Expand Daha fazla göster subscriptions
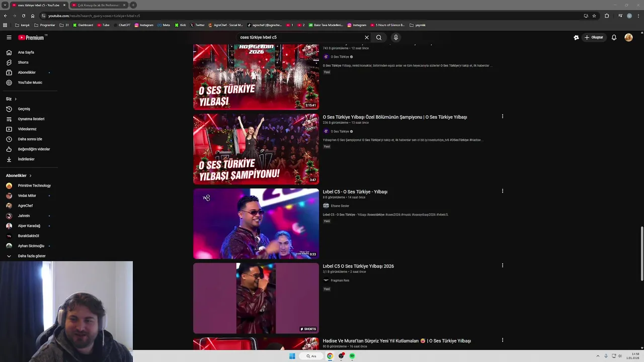This screenshot has height=362, width=644. [x=32, y=256]
